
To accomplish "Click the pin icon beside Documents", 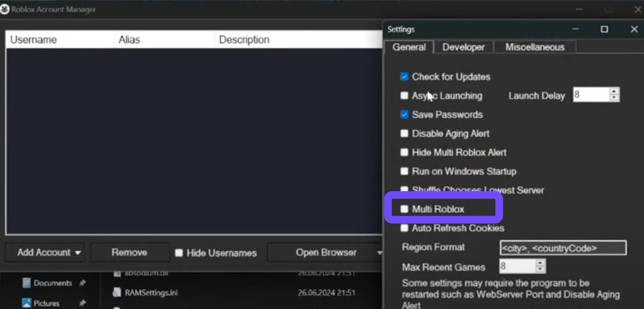I will (82, 283).
